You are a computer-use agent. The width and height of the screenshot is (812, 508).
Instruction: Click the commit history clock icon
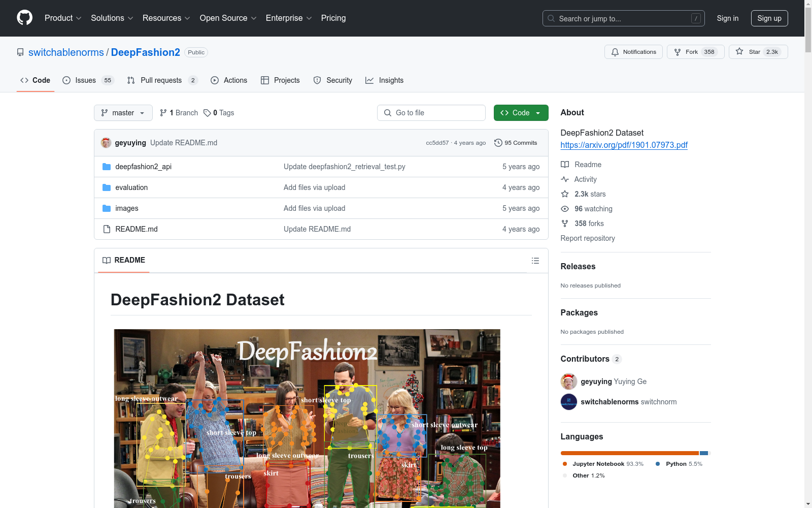point(498,143)
